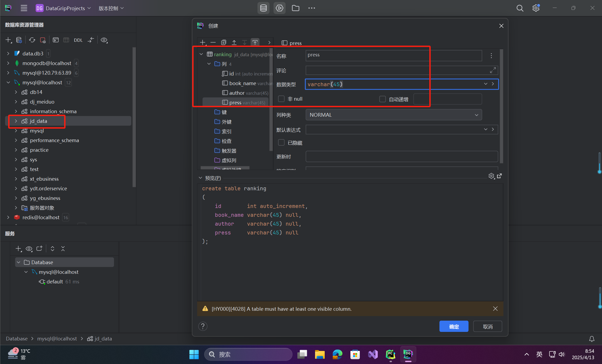
Task: Click the duplicate item icon in dialog toolbar
Action: [x=223, y=42]
